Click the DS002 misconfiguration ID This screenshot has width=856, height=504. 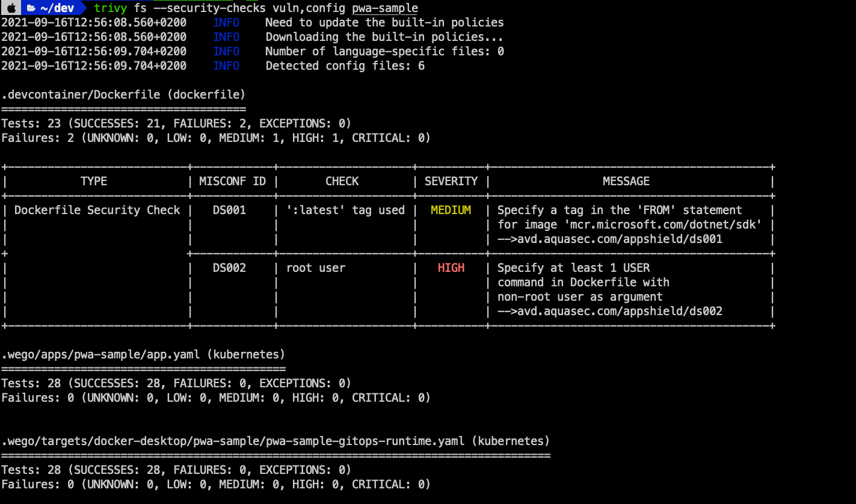(x=229, y=268)
